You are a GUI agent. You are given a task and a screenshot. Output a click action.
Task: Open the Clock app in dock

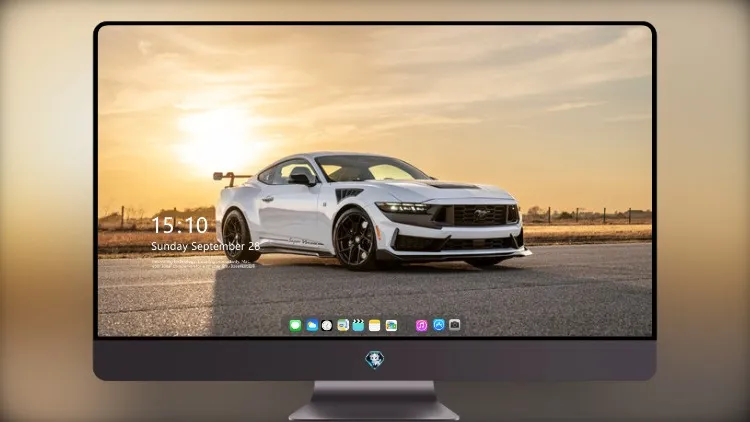327,325
